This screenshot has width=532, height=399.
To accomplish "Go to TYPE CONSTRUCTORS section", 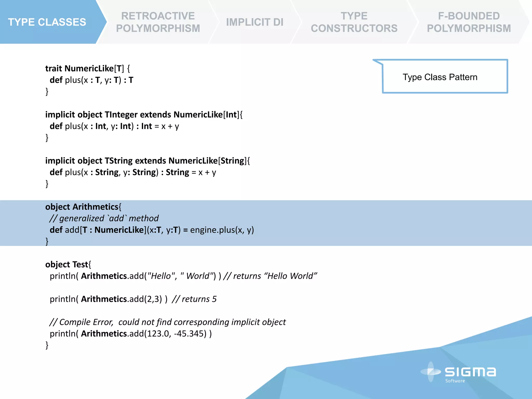I will 354,22.
